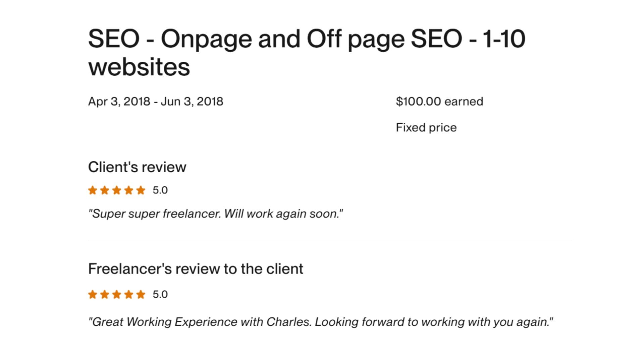644x362 pixels.
Task: Click second star of Freelancer's review rating
Action: (105, 295)
